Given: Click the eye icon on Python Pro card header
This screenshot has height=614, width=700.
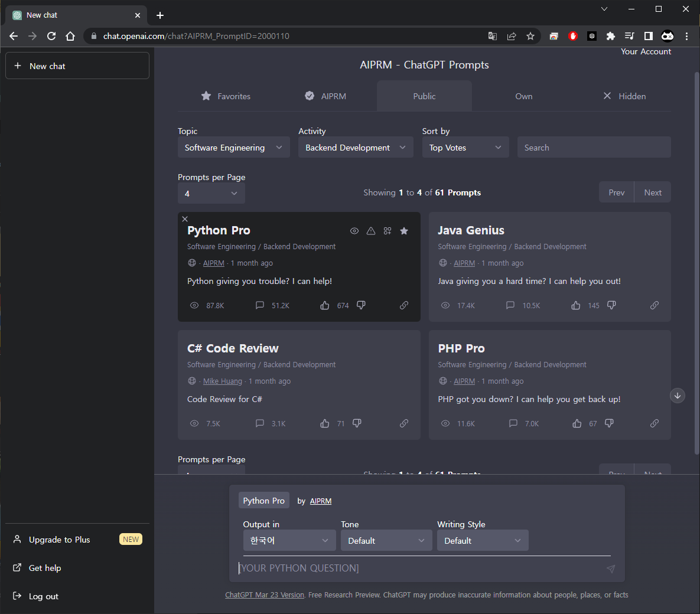Looking at the screenshot, I should click(x=354, y=231).
